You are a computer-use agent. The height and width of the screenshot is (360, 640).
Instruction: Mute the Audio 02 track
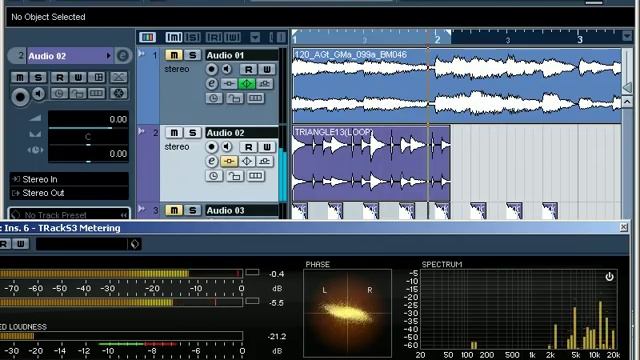(174, 133)
